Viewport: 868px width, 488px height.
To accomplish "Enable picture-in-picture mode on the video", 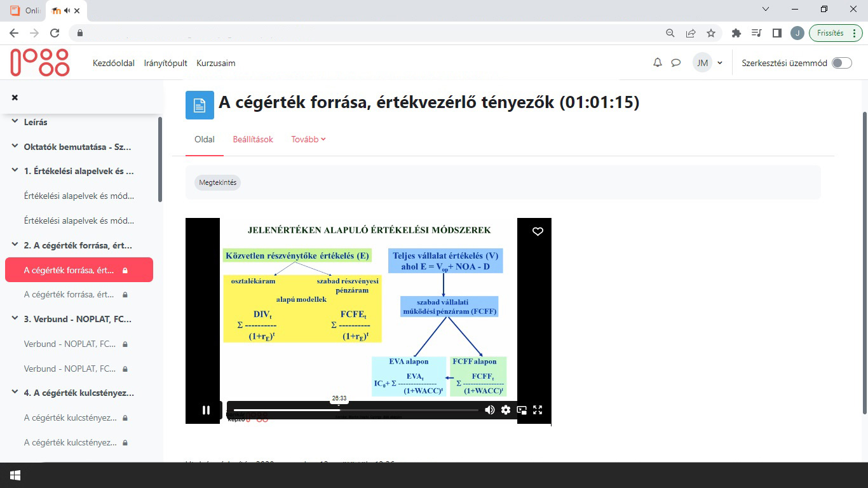I will (x=522, y=410).
